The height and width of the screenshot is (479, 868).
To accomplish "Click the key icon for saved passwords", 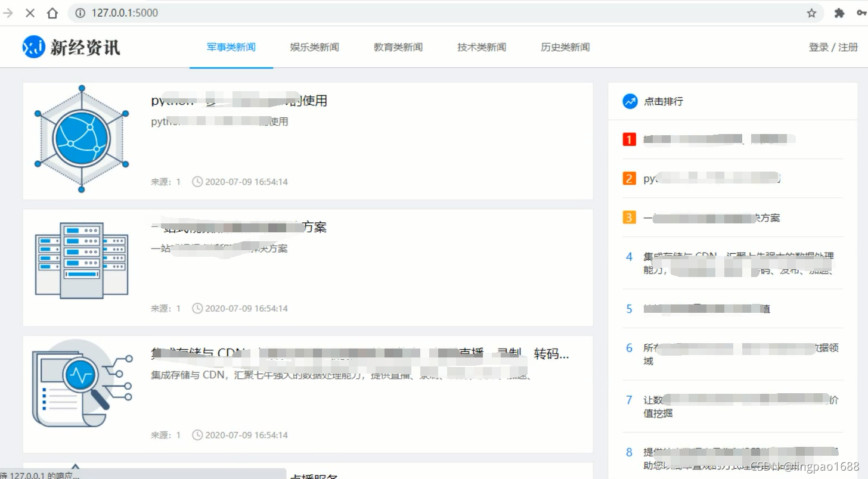I will pos(863,13).
